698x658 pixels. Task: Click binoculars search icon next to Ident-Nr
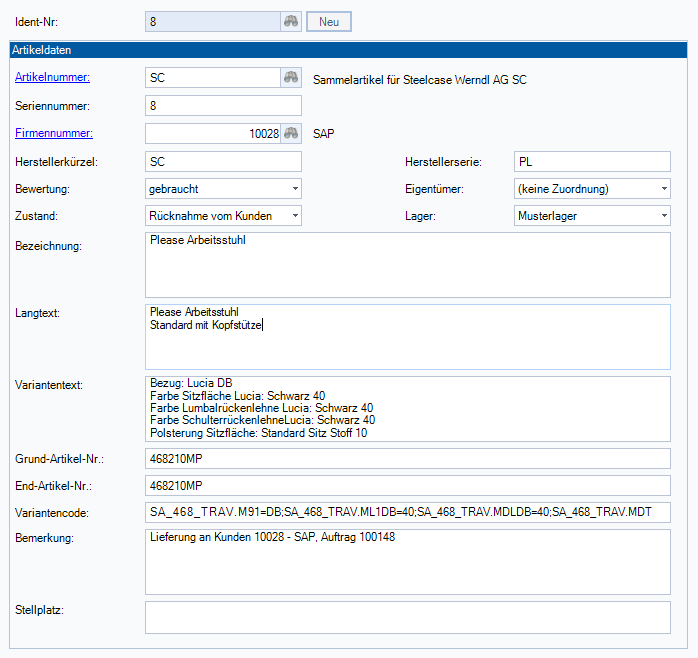290,21
